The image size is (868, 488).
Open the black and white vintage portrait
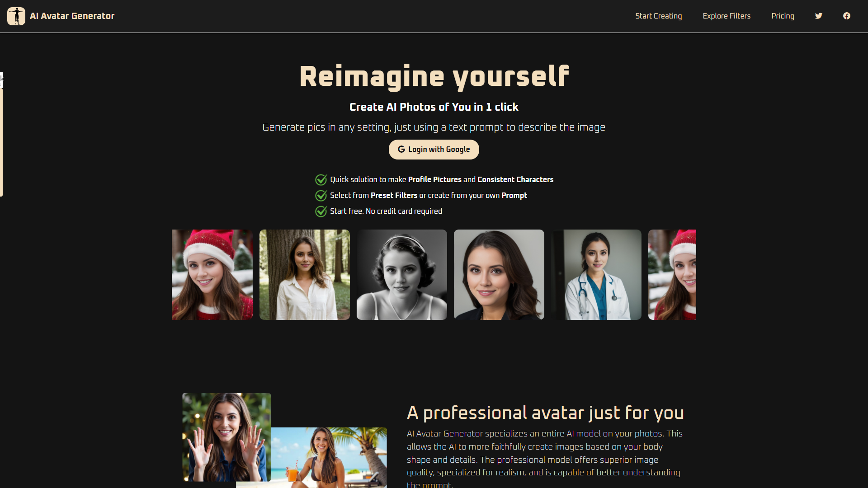click(x=401, y=275)
